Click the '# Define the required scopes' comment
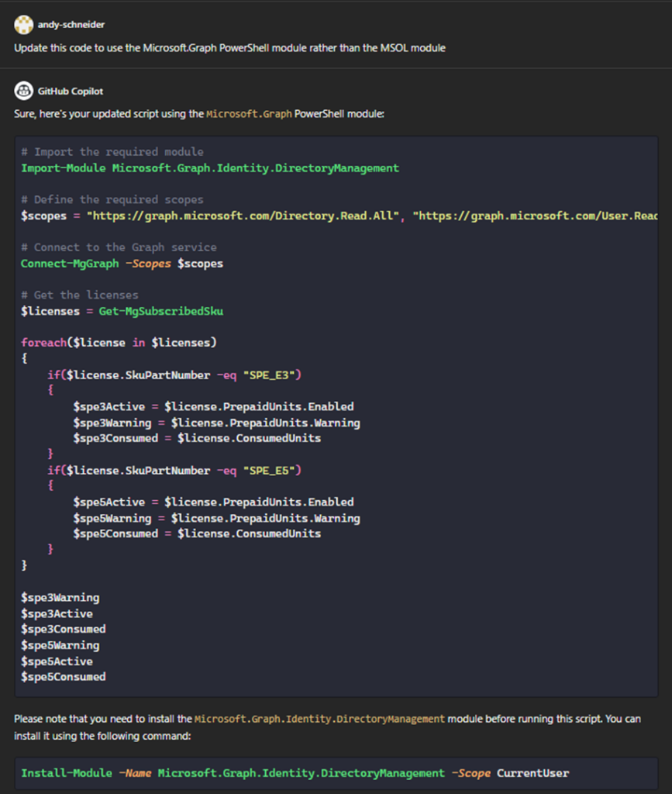This screenshot has width=672, height=794. [112, 199]
